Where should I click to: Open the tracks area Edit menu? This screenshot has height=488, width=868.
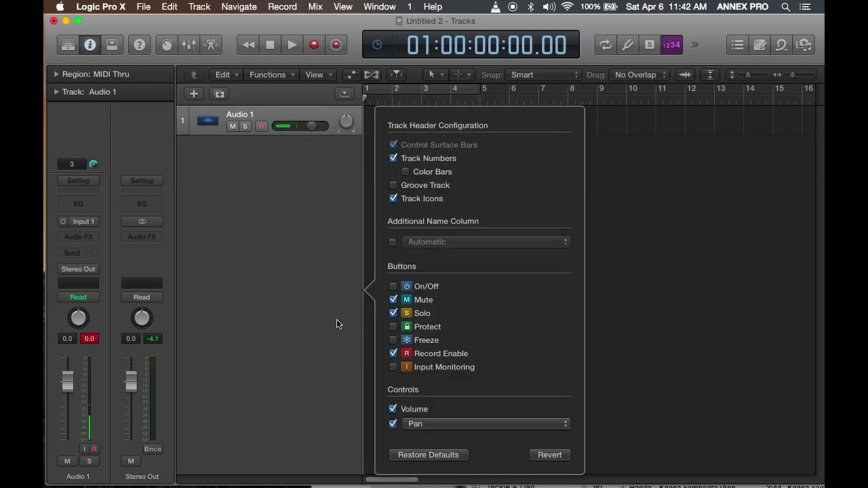[226, 75]
